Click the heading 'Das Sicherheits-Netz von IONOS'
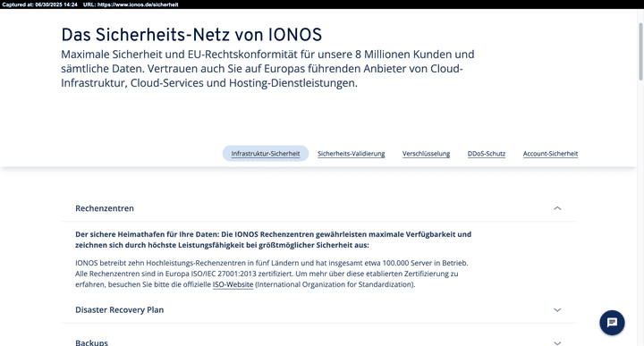The width and height of the screenshot is (644, 346). [191, 35]
